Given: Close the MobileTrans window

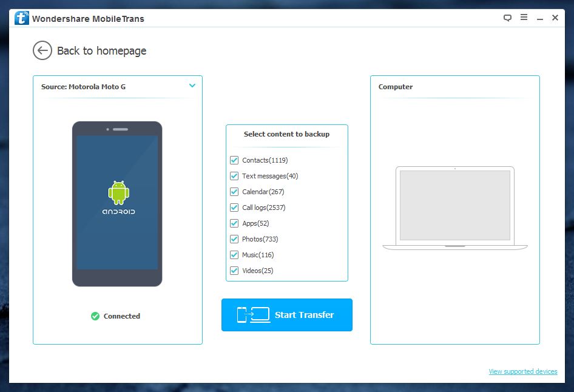Looking at the screenshot, I should click(555, 18).
